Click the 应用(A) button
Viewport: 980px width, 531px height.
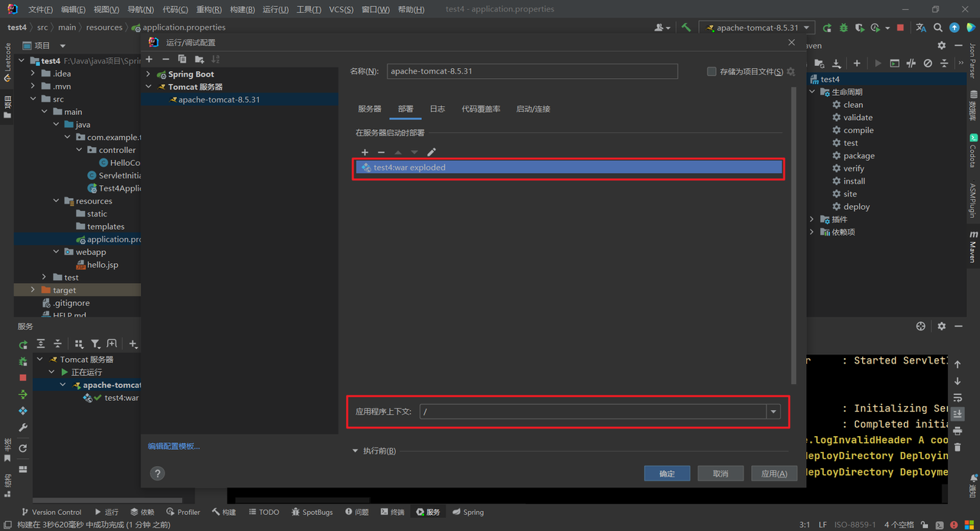(x=774, y=474)
